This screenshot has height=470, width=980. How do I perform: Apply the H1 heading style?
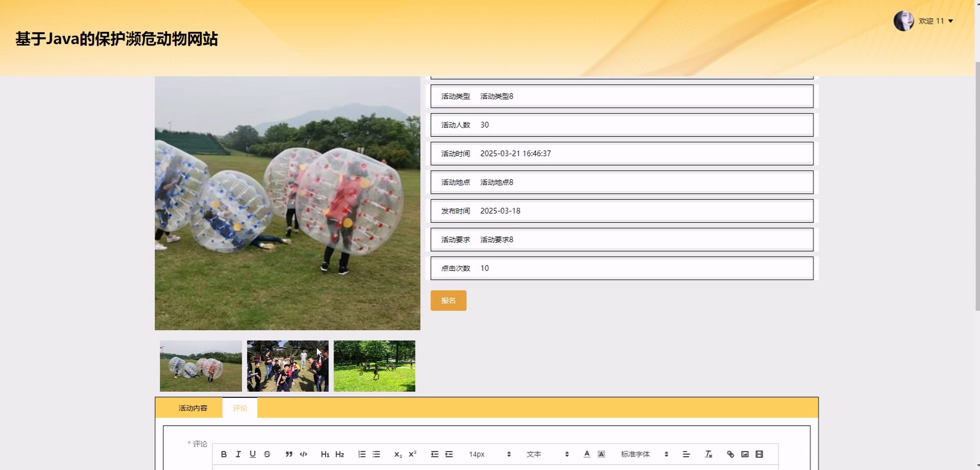pos(325,454)
